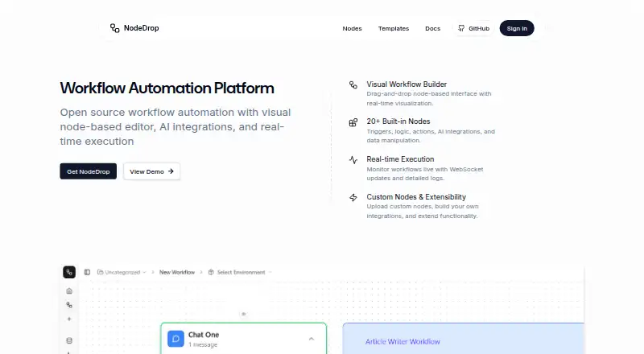
Task: Click the View Demo button
Action: click(x=151, y=171)
